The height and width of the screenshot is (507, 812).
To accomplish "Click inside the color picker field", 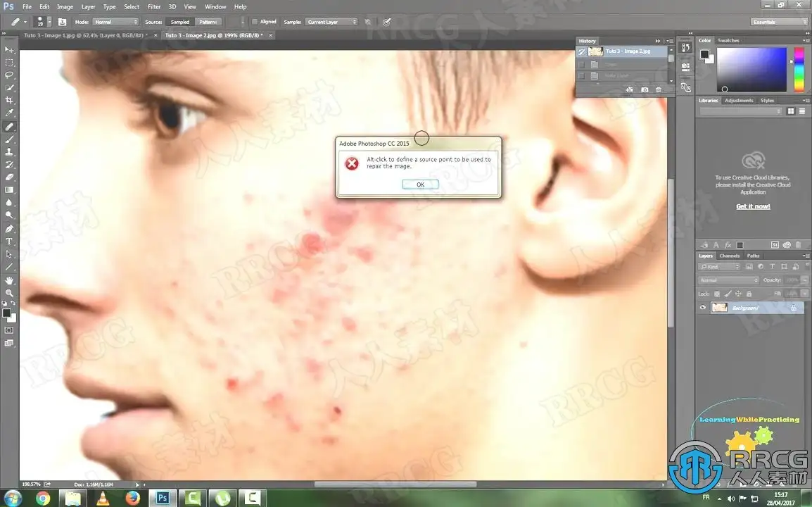I will [751, 70].
